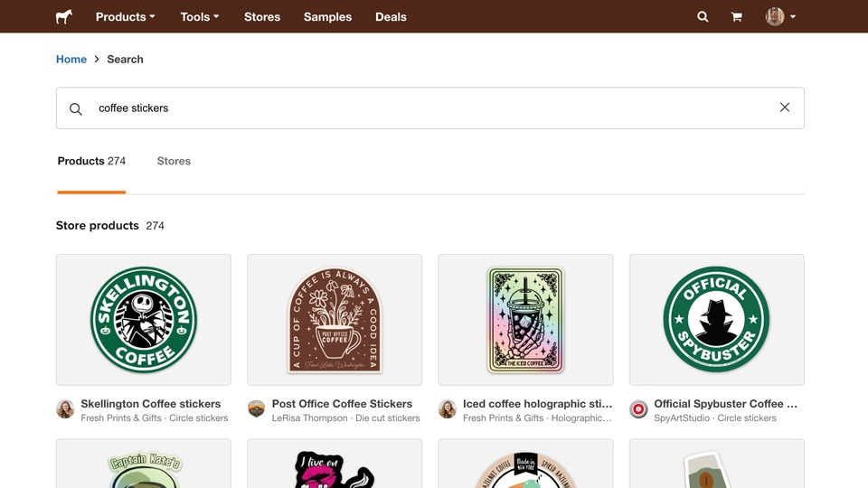Click the 'Store products 274' heading
The width and height of the screenshot is (868, 488).
click(110, 226)
